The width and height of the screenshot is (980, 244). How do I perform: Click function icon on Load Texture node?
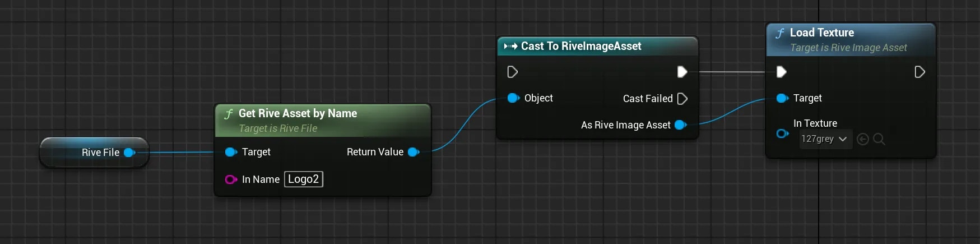coord(780,33)
